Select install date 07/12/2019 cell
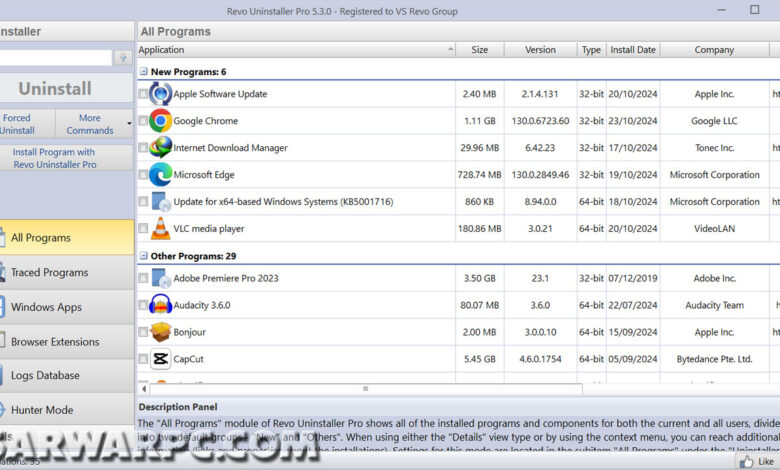 click(x=633, y=278)
